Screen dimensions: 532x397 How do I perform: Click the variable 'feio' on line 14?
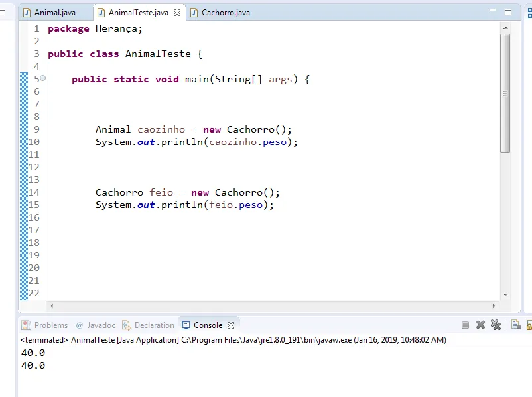click(161, 193)
